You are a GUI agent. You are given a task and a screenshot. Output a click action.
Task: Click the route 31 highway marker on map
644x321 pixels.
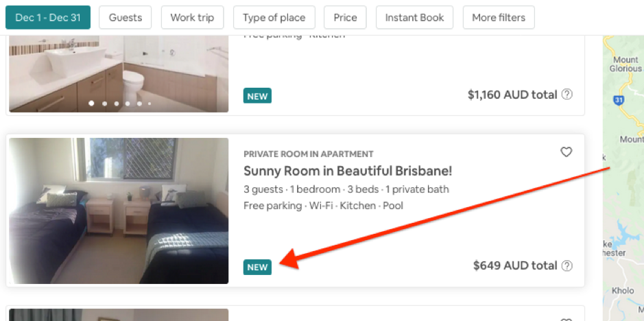[x=617, y=99]
